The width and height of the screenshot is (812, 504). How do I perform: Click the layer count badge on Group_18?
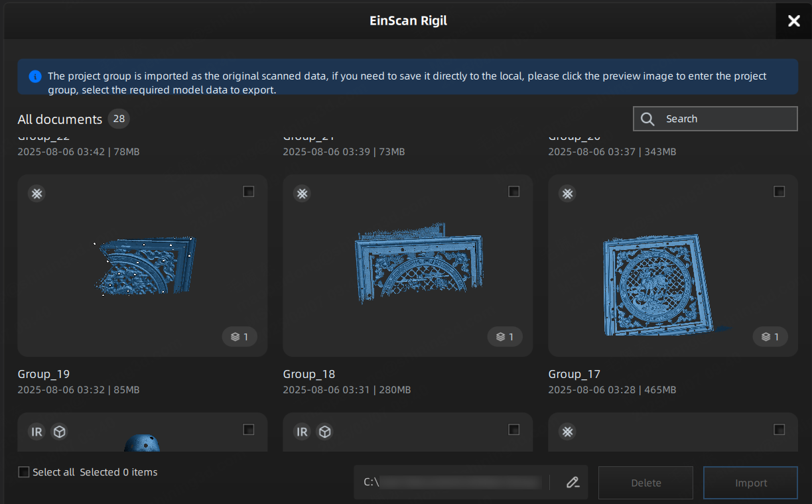point(505,337)
